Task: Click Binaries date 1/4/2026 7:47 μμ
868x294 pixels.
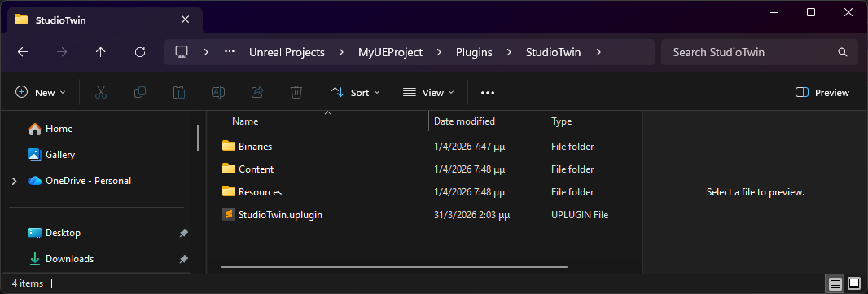Action: pos(470,147)
